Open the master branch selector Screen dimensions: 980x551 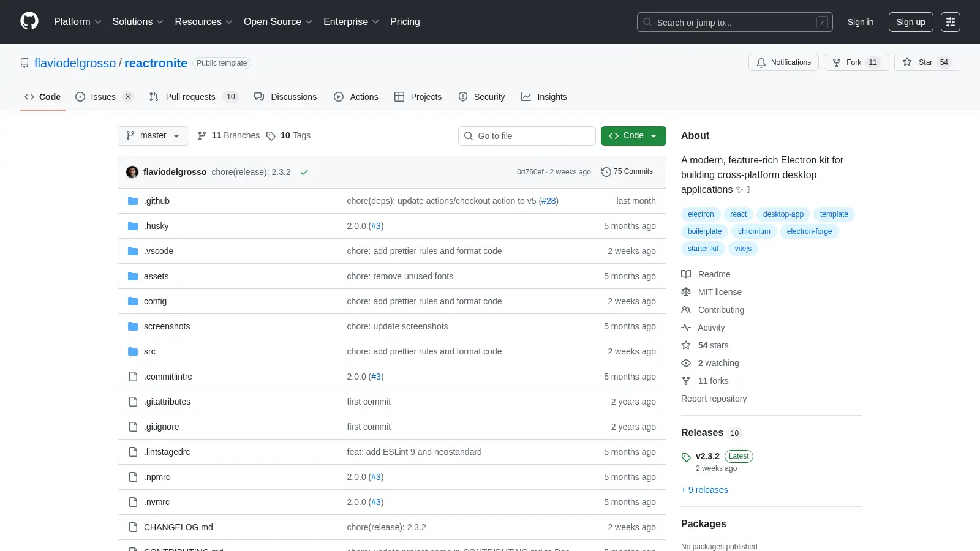[x=153, y=136]
